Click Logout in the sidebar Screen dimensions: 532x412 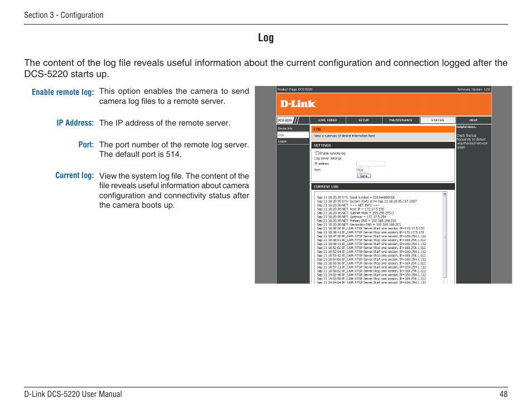292,141
